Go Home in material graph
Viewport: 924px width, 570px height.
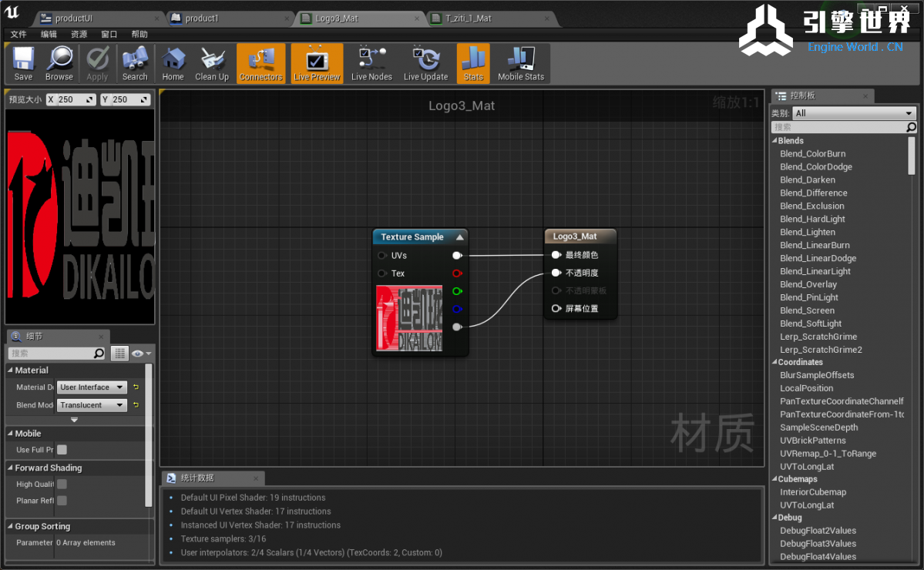(173, 64)
